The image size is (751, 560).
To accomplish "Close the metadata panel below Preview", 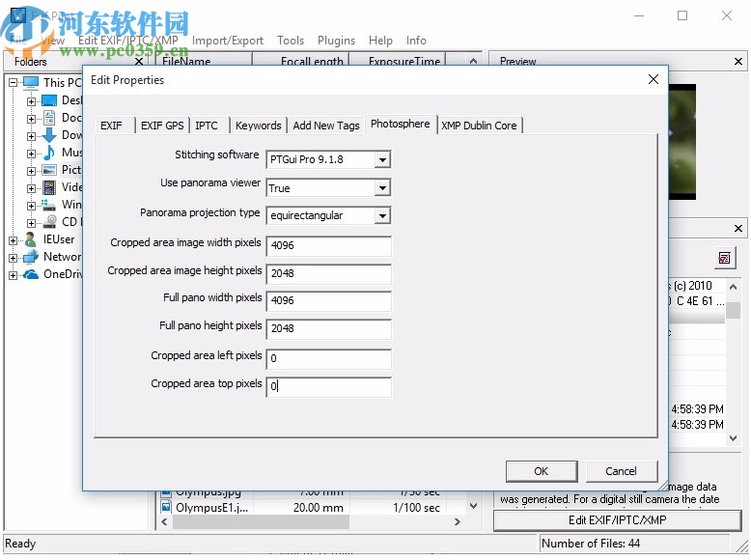I will (738, 229).
